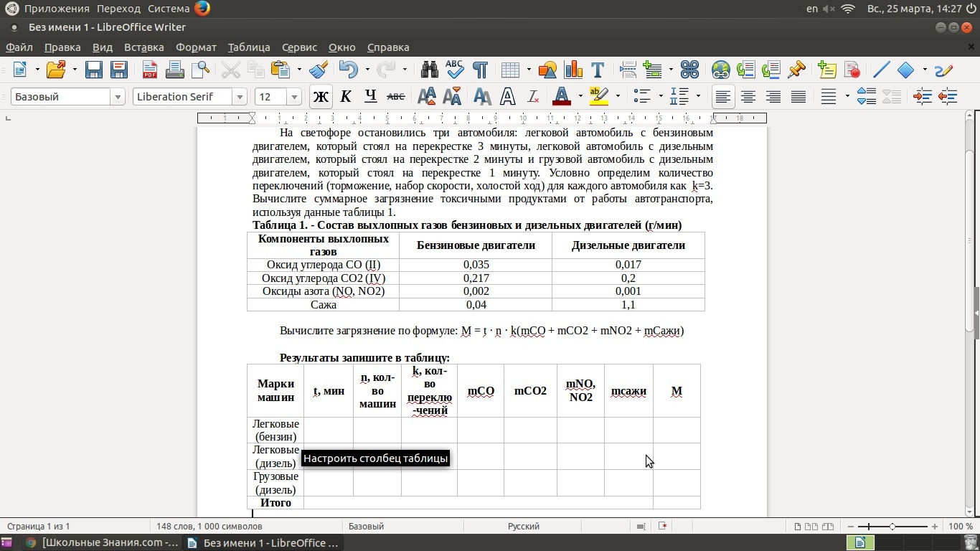The width and height of the screenshot is (980, 551).
Task: Justify the paragraph text
Action: tap(798, 96)
